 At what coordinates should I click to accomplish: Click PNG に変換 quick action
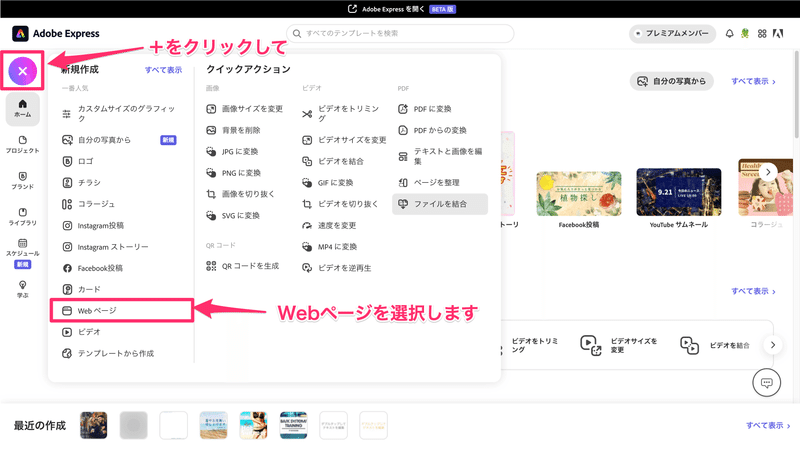(234, 173)
